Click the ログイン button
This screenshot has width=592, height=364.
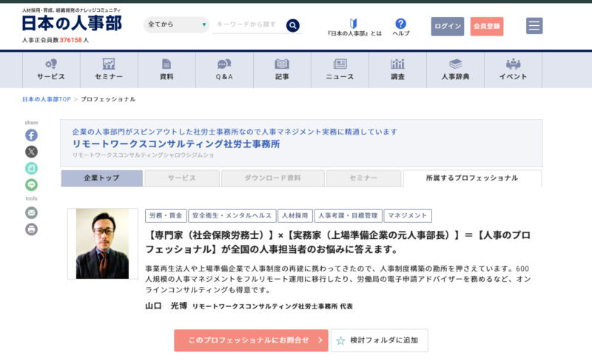(448, 27)
